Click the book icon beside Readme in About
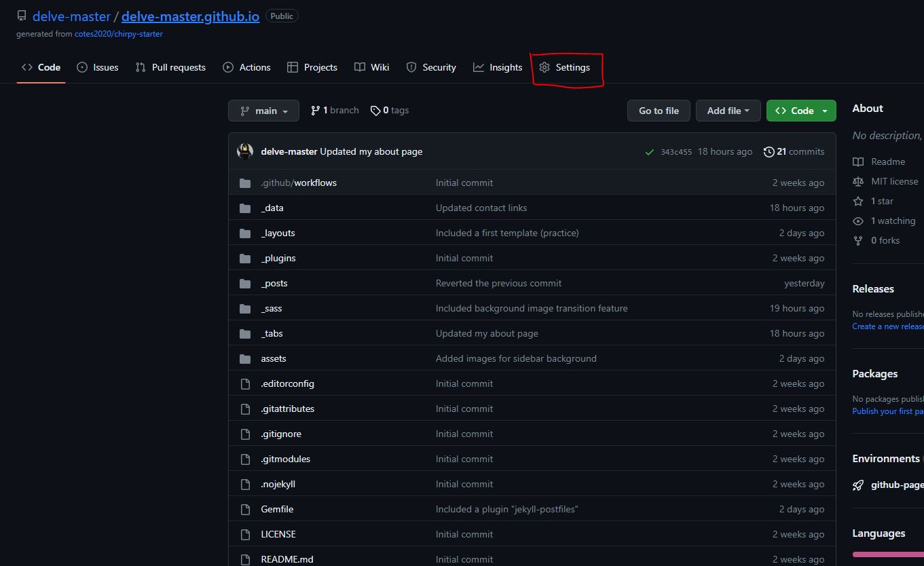924x566 pixels. coord(858,162)
